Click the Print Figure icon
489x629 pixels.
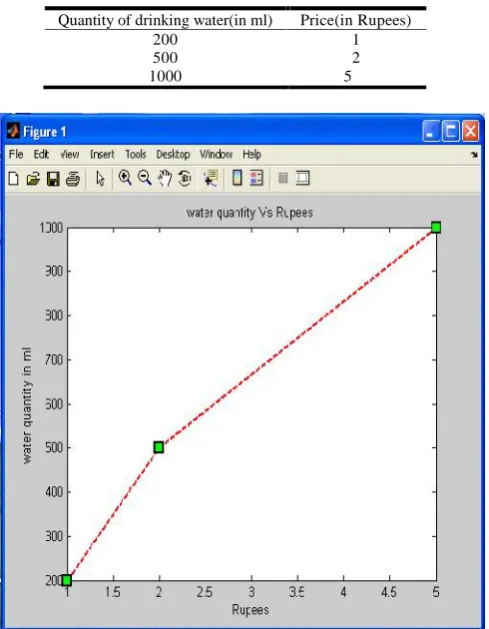click(x=73, y=179)
